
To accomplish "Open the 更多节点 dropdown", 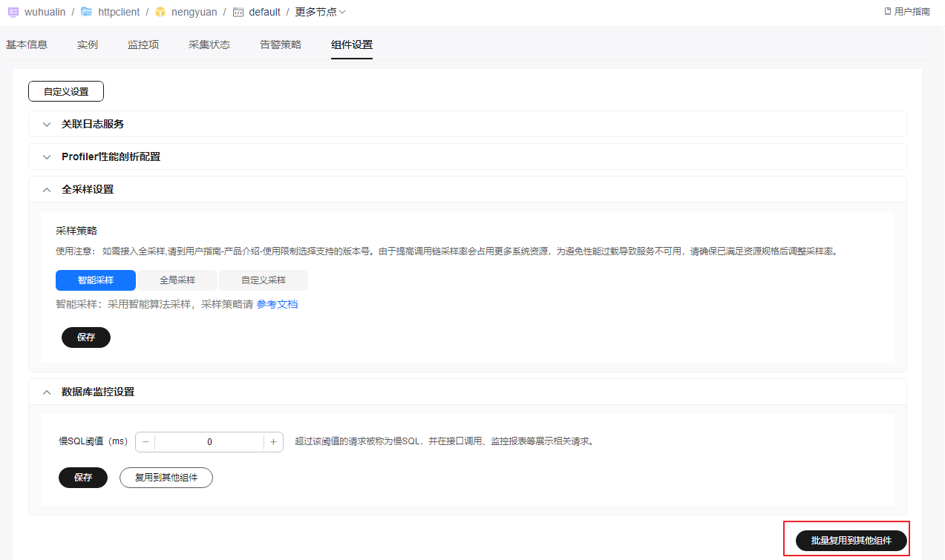I will coord(321,12).
